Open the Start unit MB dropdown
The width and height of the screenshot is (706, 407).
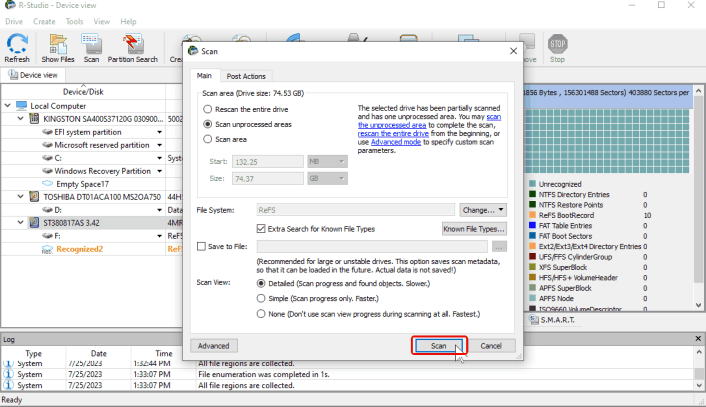327,162
